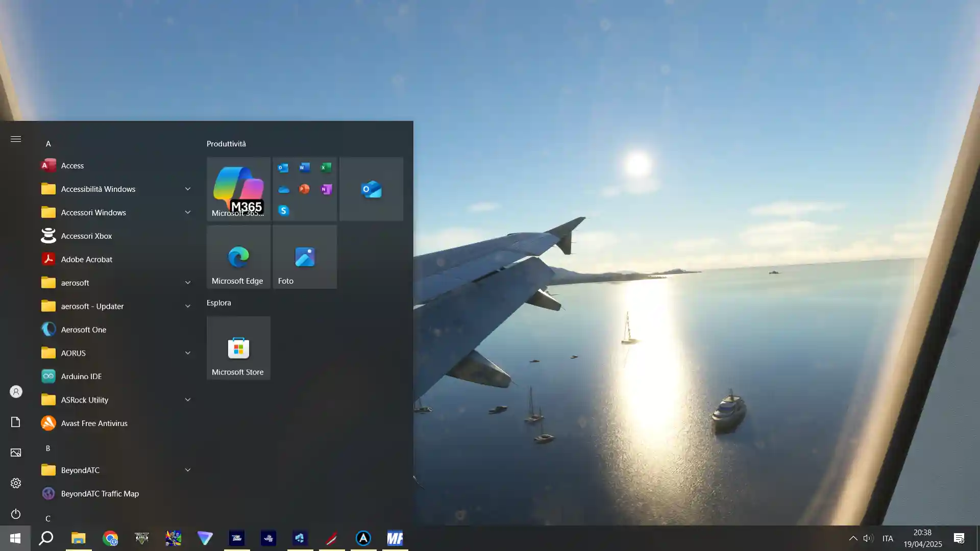The image size is (980, 551).
Task: Open Settings gear in the Start sidebar
Action: click(x=16, y=484)
